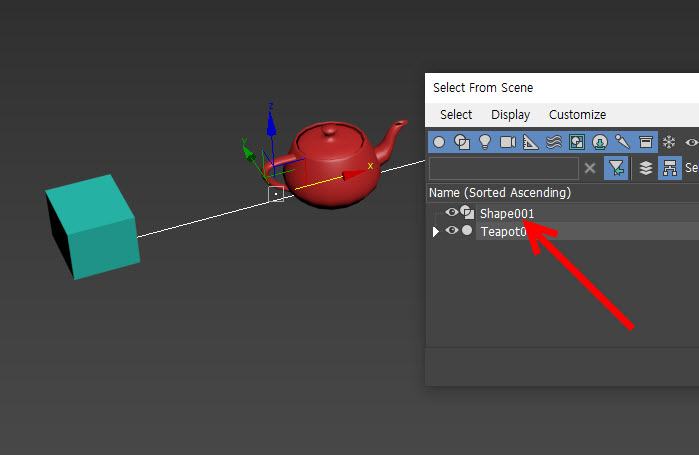Select the teal box in viewport

(x=93, y=226)
